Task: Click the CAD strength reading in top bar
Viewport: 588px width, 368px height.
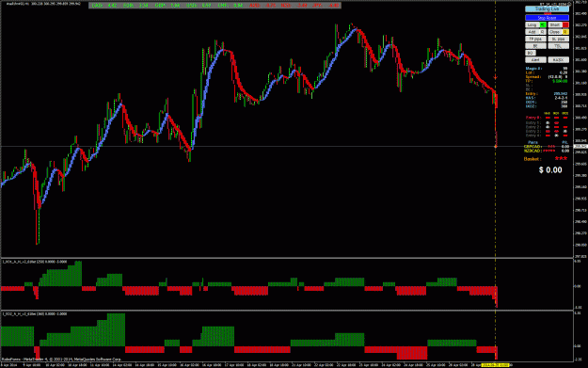Action: [x=104, y=6]
